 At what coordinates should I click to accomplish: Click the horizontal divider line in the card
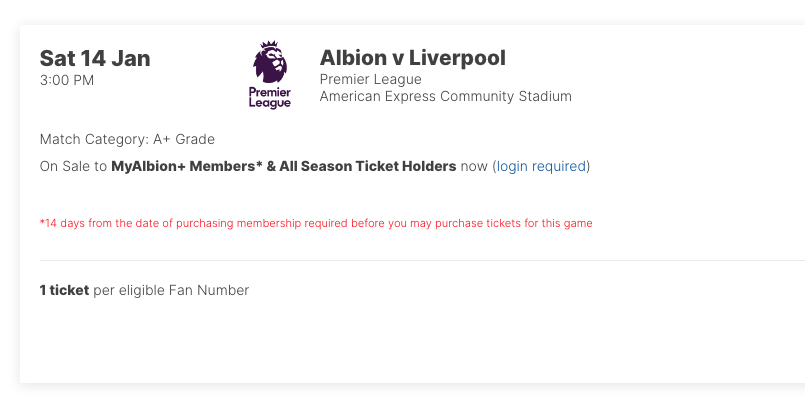pos(422,260)
